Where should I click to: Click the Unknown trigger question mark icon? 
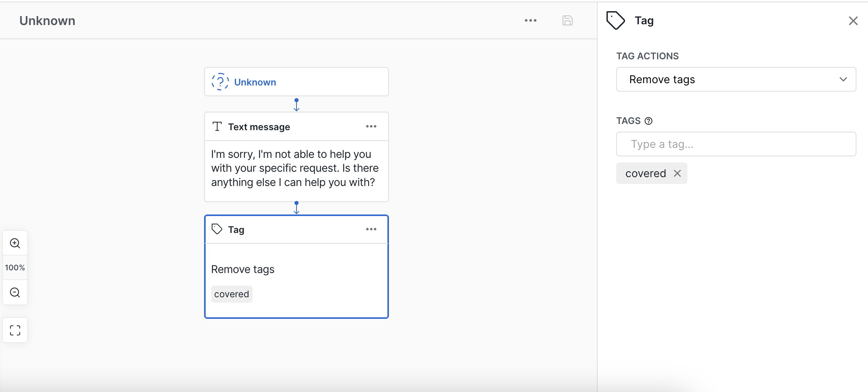coord(220,82)
